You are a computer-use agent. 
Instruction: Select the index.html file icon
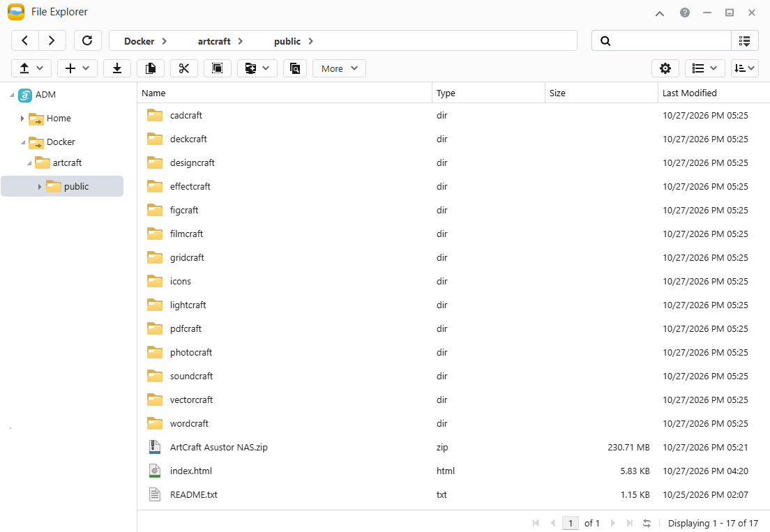(x=155, y=471)
